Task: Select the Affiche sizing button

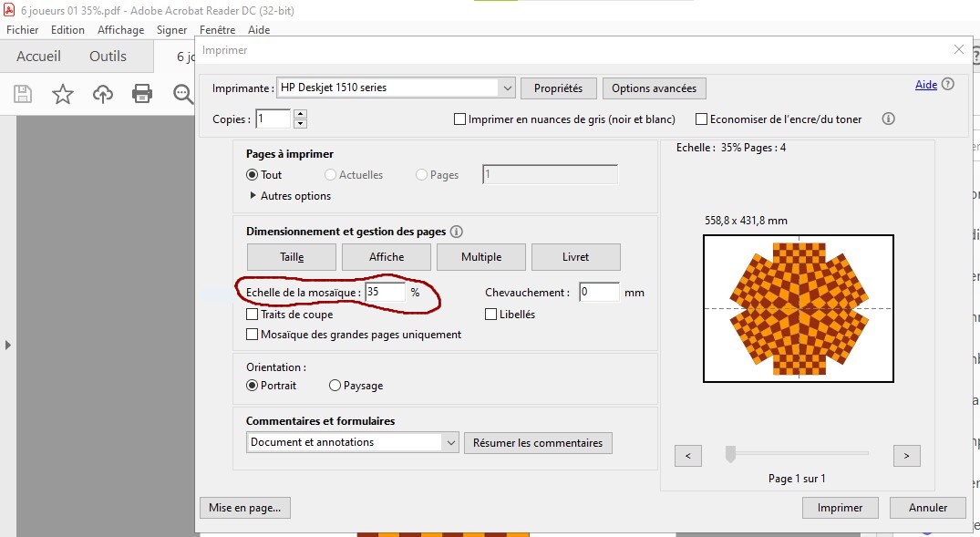Action: click(x=387, y=257)
